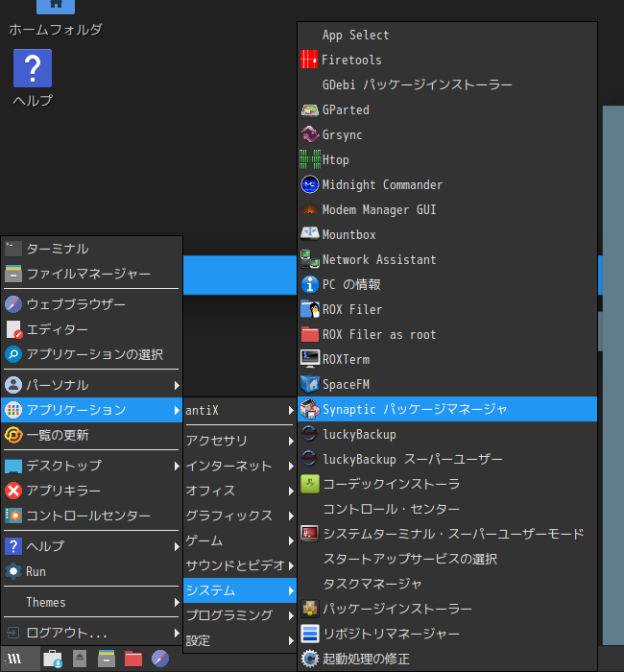This screenshot has width=624, height=672.
Task: Choose 一覧の更新 menu entry
Action: click(x=92, y=435)
